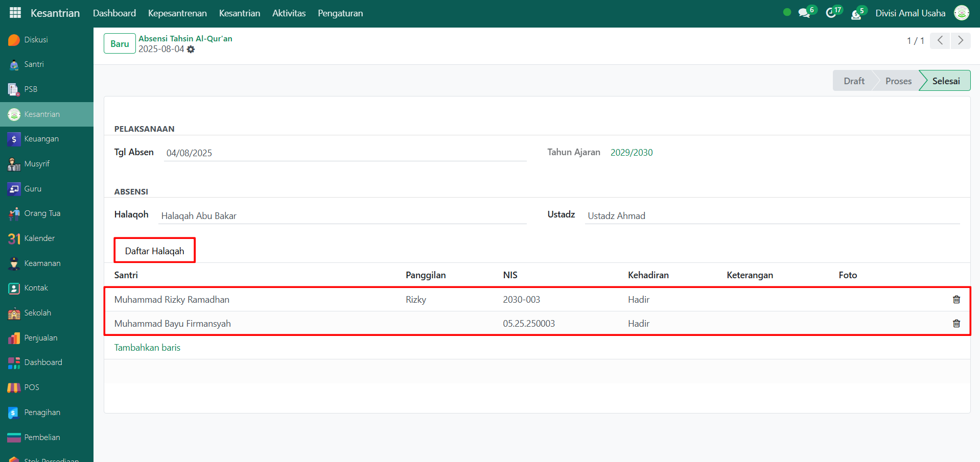Remove Muhammad Bayu Firmansyah using trash icon
The height and width of the screenshot is (462, 980).
tap(956, 324)
